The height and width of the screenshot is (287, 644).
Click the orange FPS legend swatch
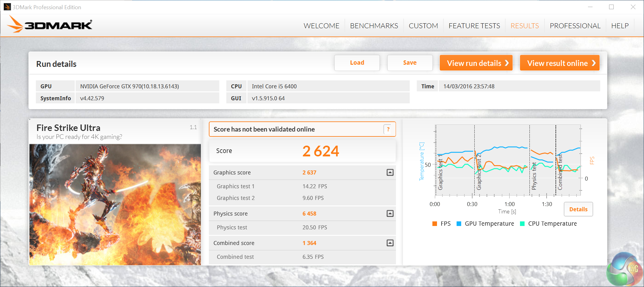click(435, 224)
